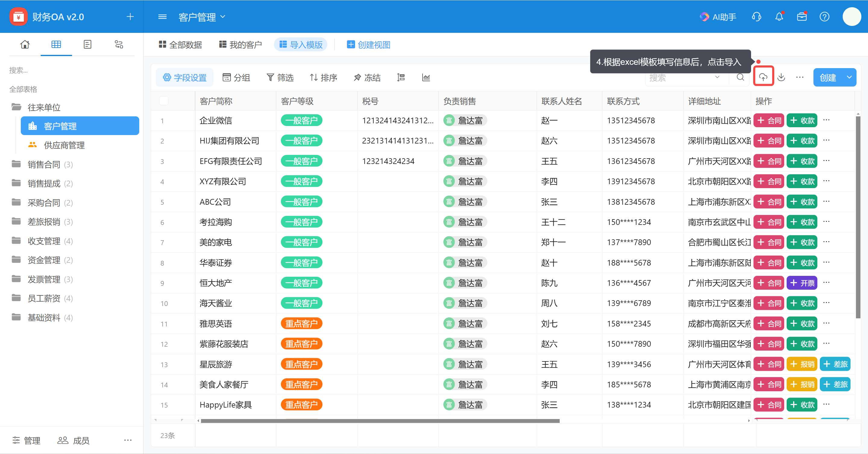Open the sidebar bottom ellipsis menu

tap(128, 440)
